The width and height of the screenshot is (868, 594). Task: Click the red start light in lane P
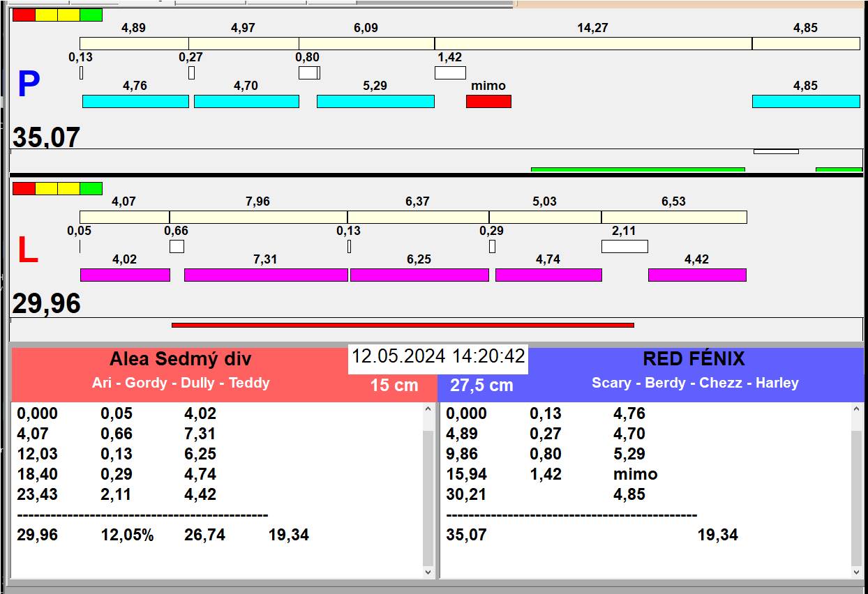point(24,15)
